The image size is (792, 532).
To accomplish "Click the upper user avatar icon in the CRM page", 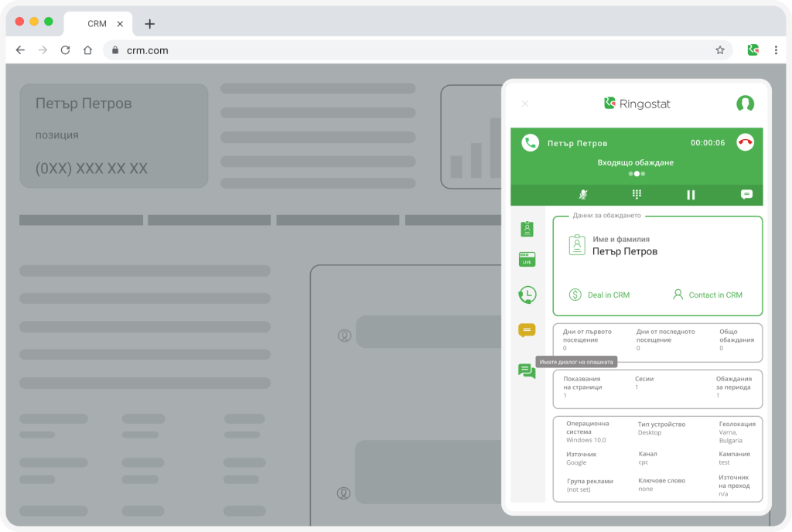I will coord(344,335).
